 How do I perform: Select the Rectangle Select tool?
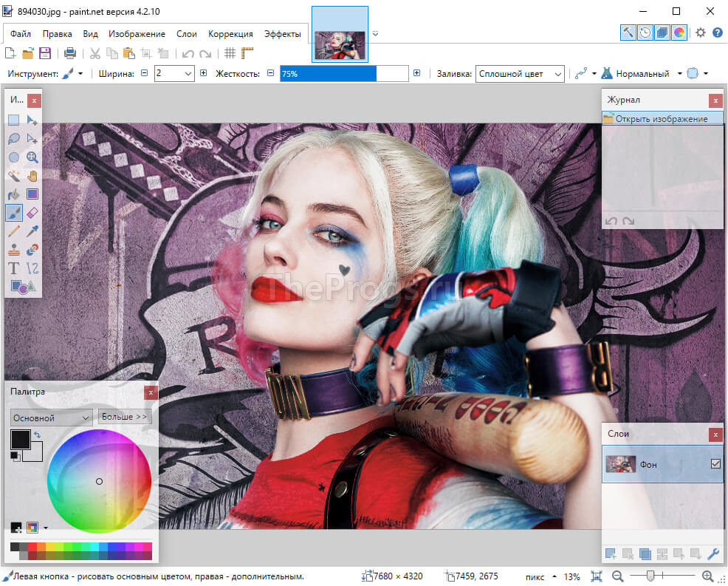click(14, 120)
